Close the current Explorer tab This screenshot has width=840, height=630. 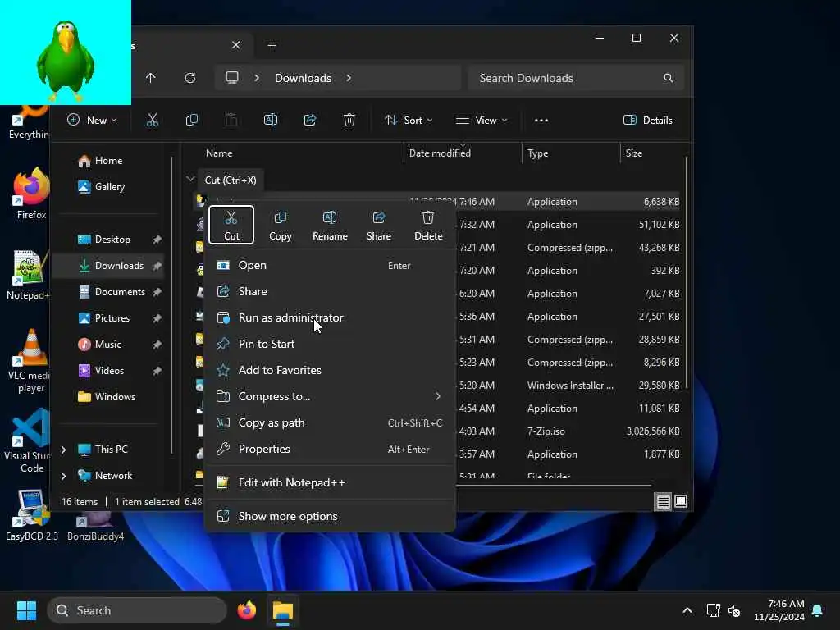[235, 45]
